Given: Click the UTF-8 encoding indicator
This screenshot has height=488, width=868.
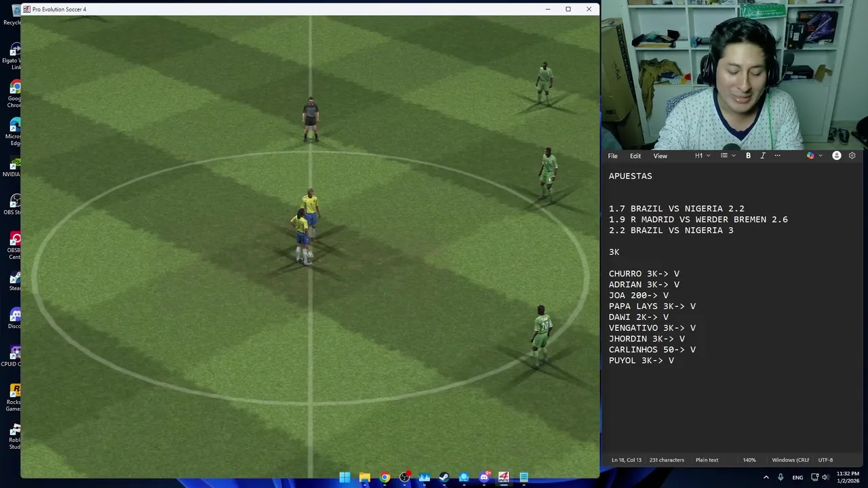Looking at the screenshot, I should 825,460.
